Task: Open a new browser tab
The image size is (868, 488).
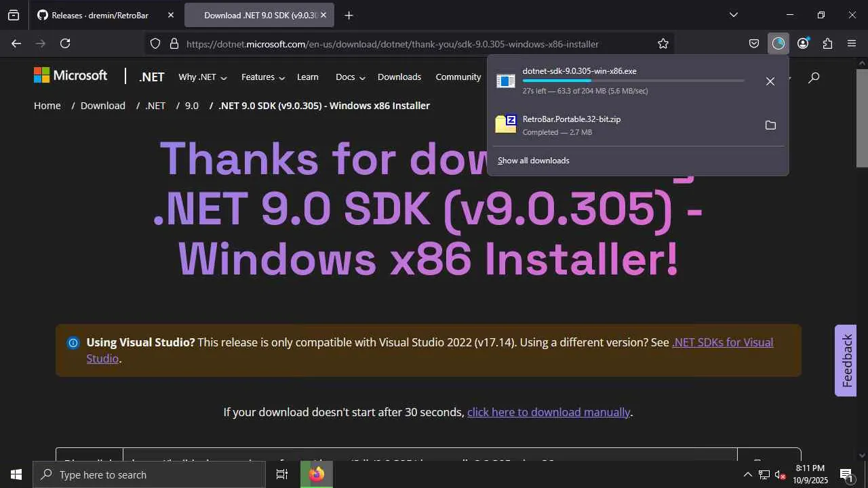Action: (x=349, y=15)
